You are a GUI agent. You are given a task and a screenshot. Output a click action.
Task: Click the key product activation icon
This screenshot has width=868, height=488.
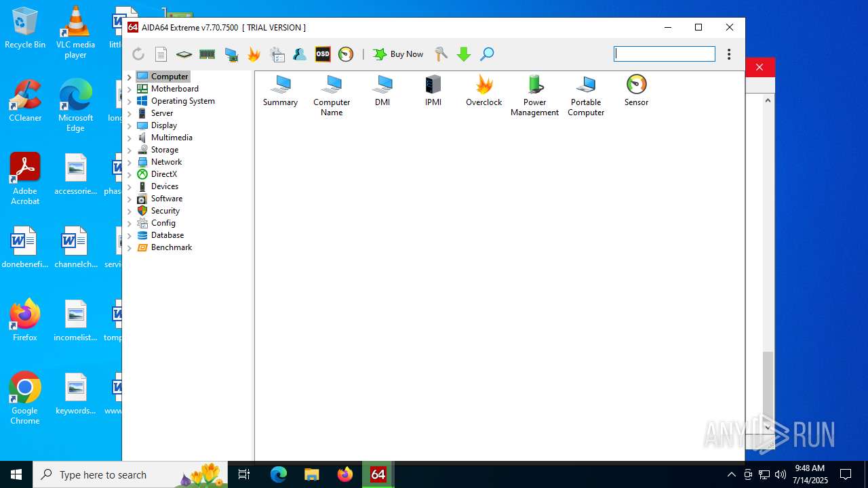(441, 54)
